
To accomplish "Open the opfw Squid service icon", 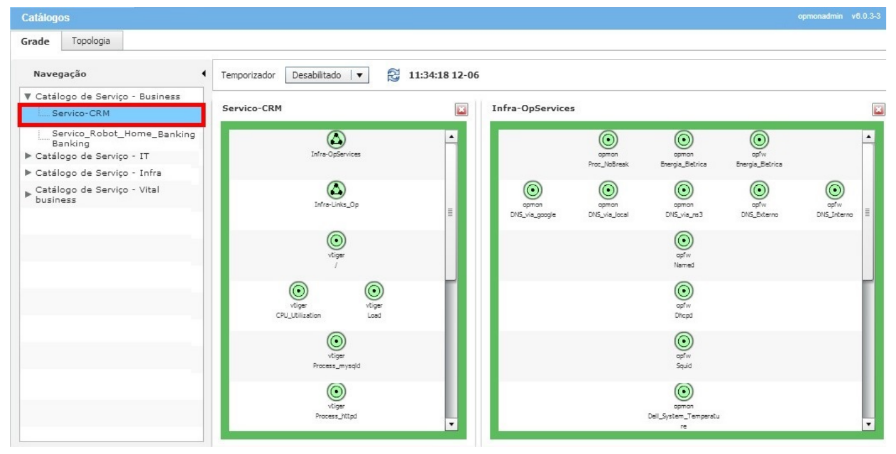I will tap(683, 341).
